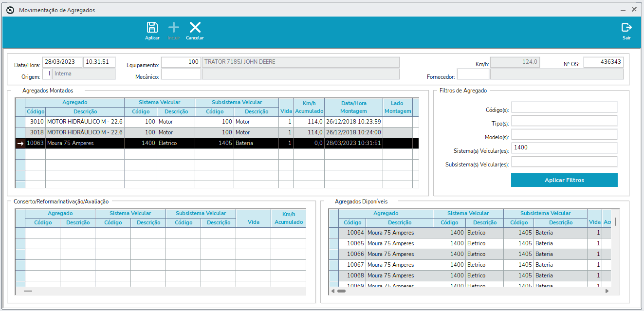The width and height of the screenshot is (644, 311).
Task: Click the Interna origin description field
Action: [x=84, y=73]
